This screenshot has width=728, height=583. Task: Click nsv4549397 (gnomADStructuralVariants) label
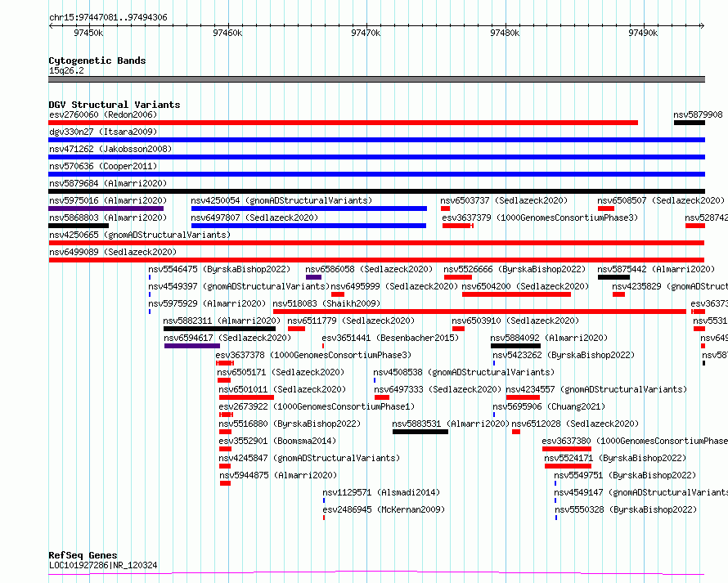(239, 286)
